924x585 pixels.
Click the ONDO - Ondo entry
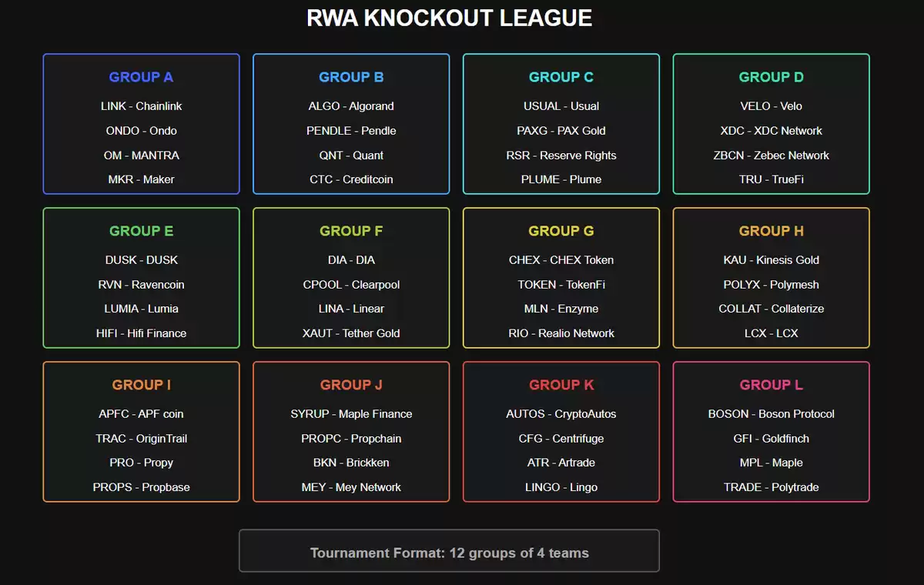[x=141, y=131]
